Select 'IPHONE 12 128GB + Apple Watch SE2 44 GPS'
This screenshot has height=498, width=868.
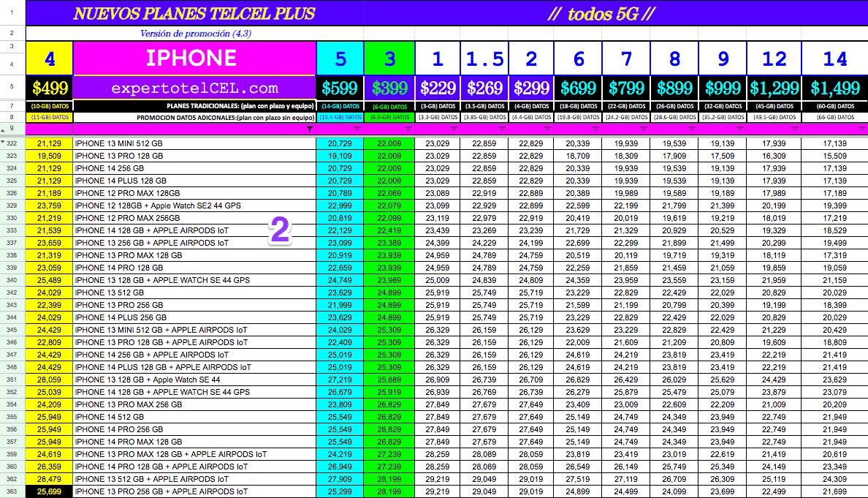pyautogui.click(x=194, y=205)
